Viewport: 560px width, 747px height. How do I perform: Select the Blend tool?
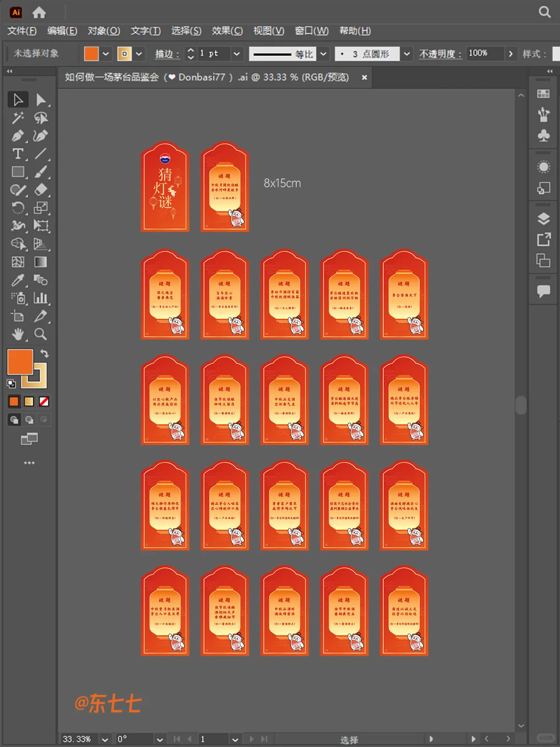[x=41, y=280]
